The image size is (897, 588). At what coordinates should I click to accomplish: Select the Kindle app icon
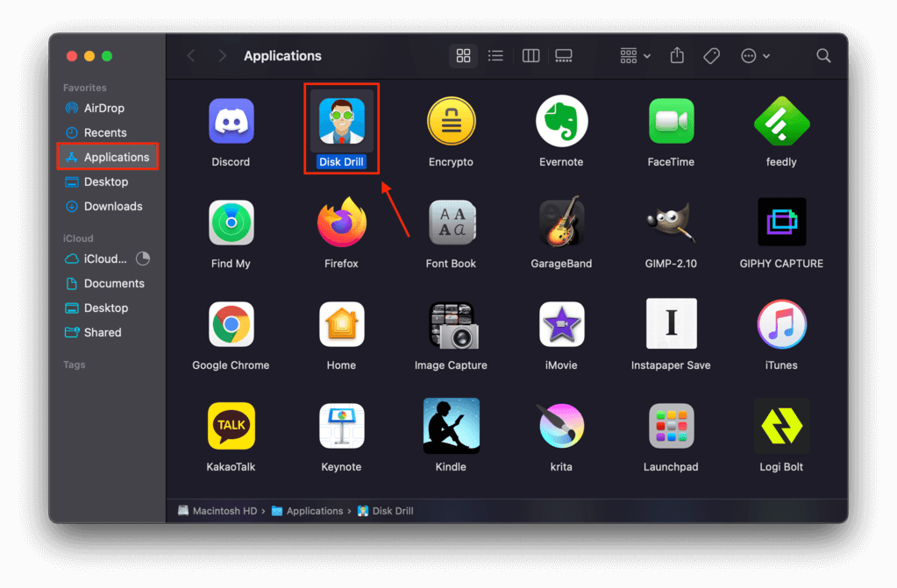[x=452, y=426]
